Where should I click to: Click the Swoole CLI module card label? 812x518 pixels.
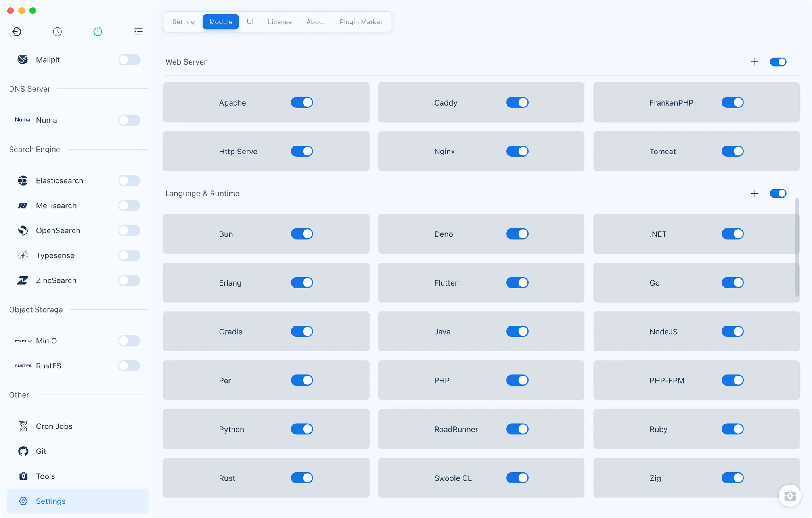pos(454,478)
